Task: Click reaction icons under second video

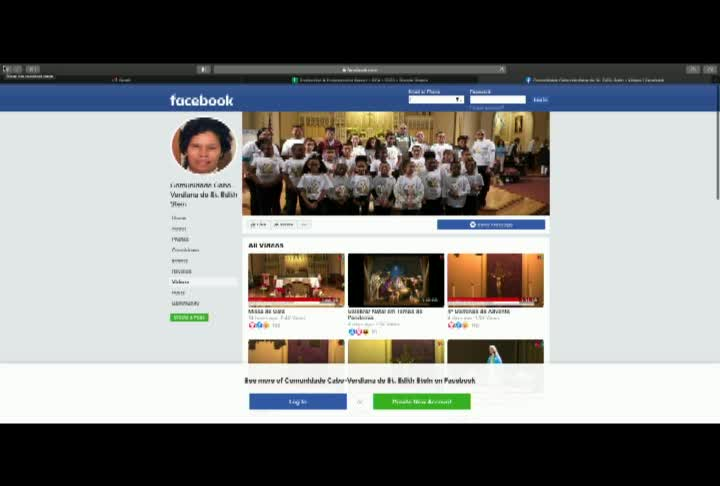Action: tap(359, 332)
